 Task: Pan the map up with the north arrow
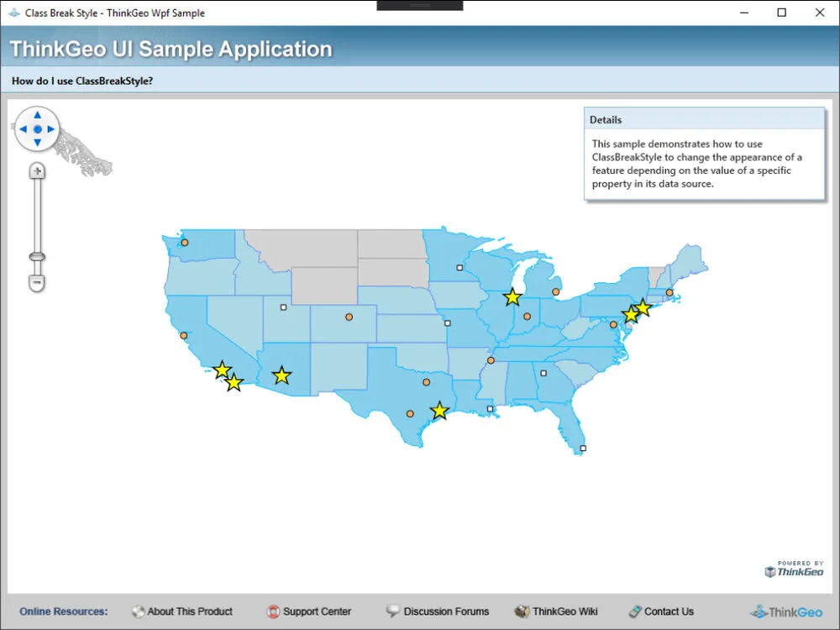pos(38,115)
